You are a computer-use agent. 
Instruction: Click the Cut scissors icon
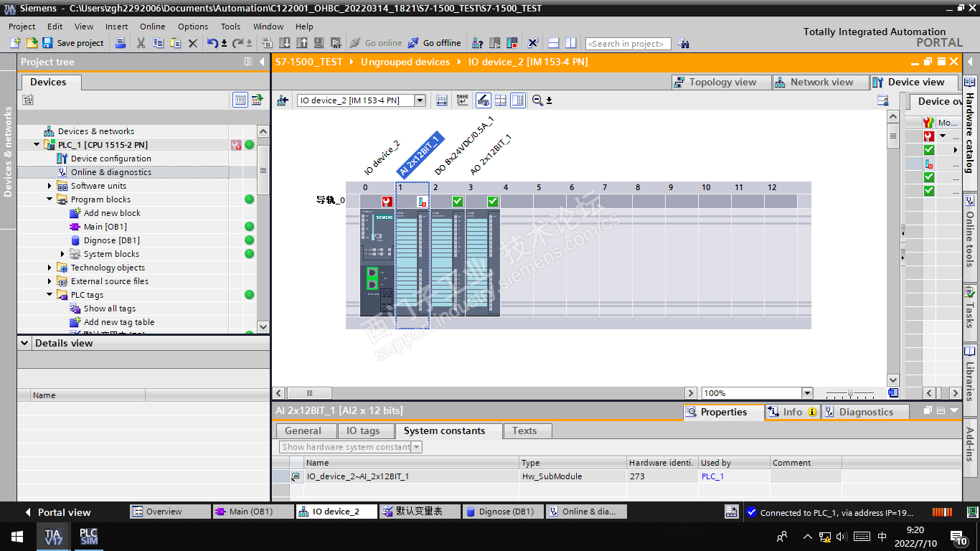141,43
